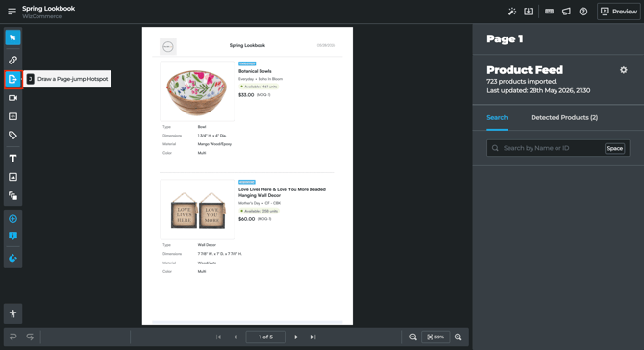Open the accessibility options
The width and height of the screenshot is (644, 350).
[x=12, y=313]
